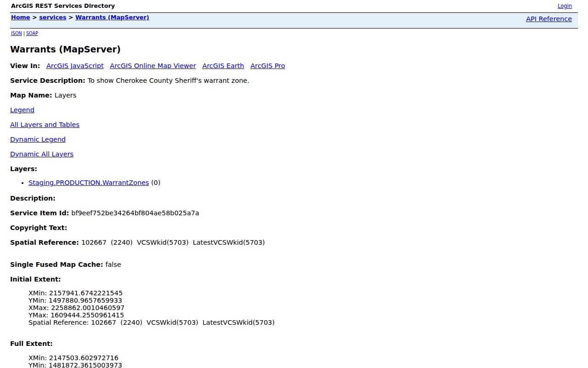The height and width of the screenshot is (368, 588).
Task: Click the Warrants (MapServer) page heading
Action: (65, 49)
